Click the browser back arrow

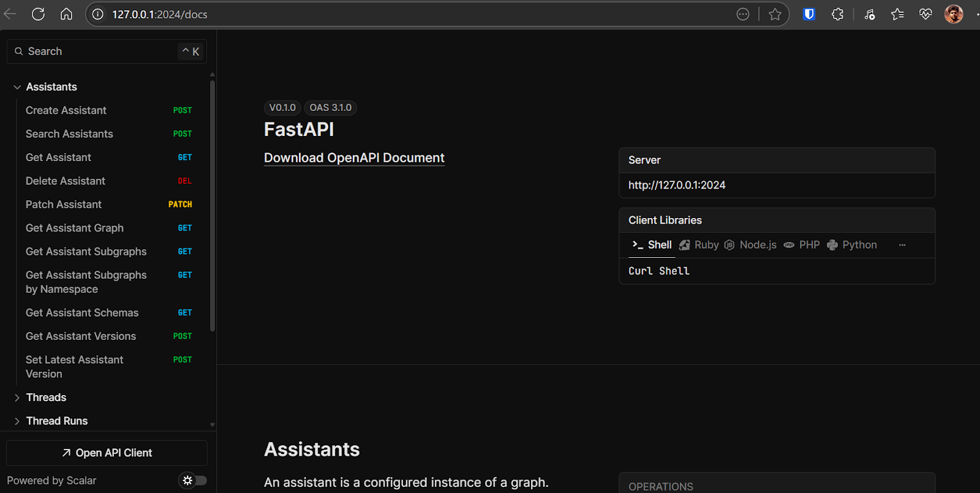[x=10, y=14]
